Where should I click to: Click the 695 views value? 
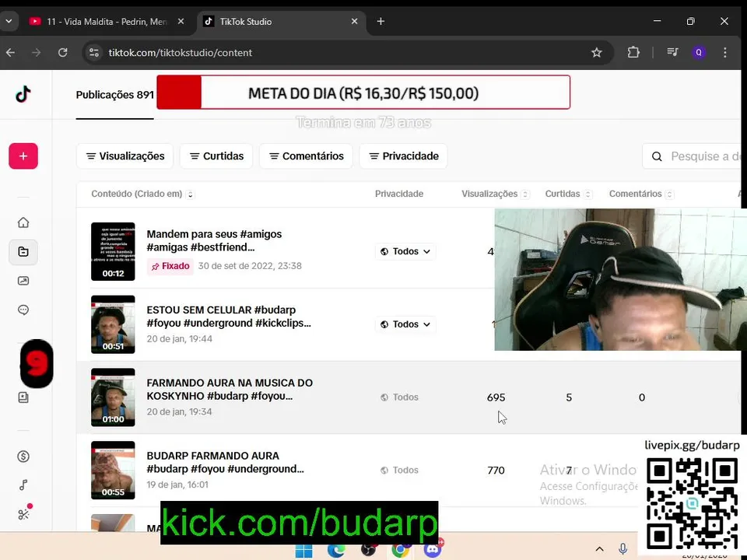(496, 397)
